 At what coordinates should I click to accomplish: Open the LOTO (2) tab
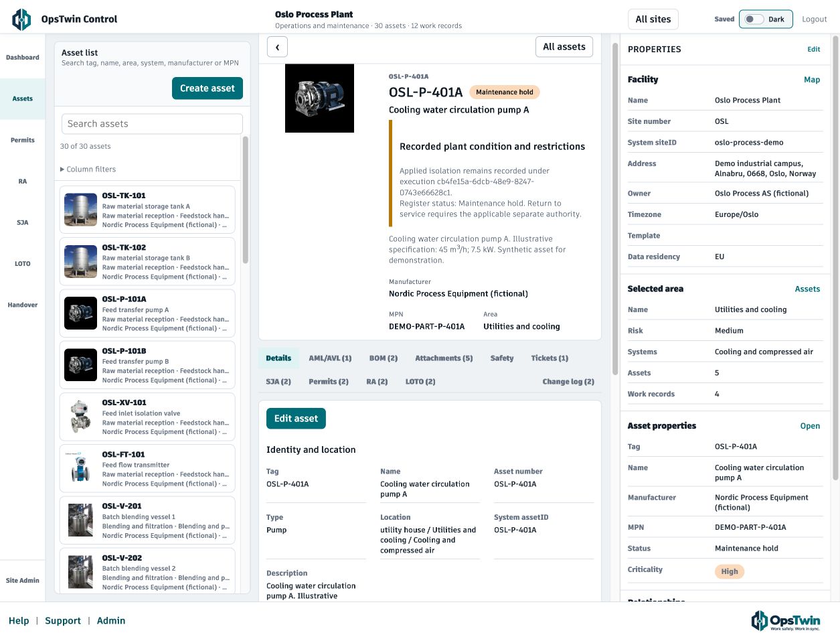tap(420, 382)
